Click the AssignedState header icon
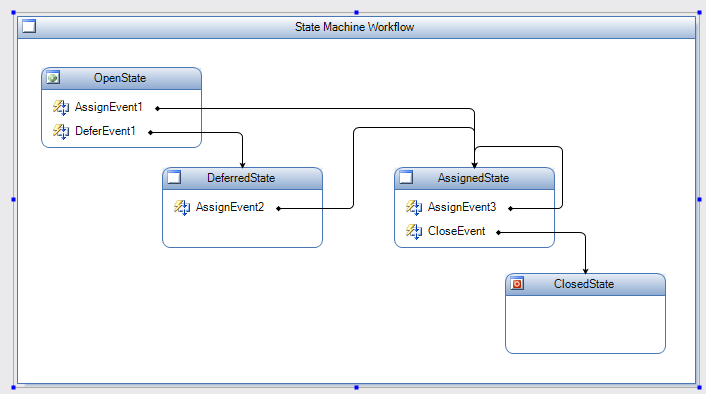This screenshot has height=394, width=706. (406, 177)
